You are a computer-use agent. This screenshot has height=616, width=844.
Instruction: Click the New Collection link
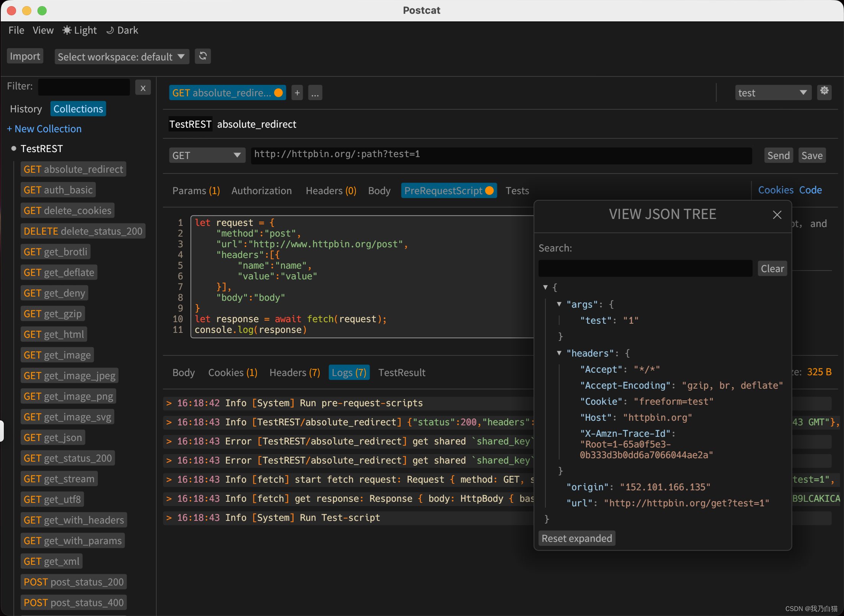tap(44, 129)
